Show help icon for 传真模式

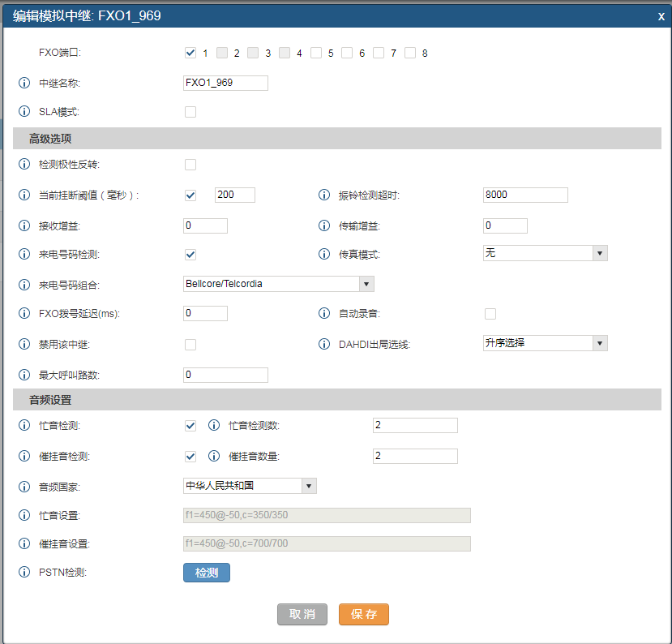324,255
